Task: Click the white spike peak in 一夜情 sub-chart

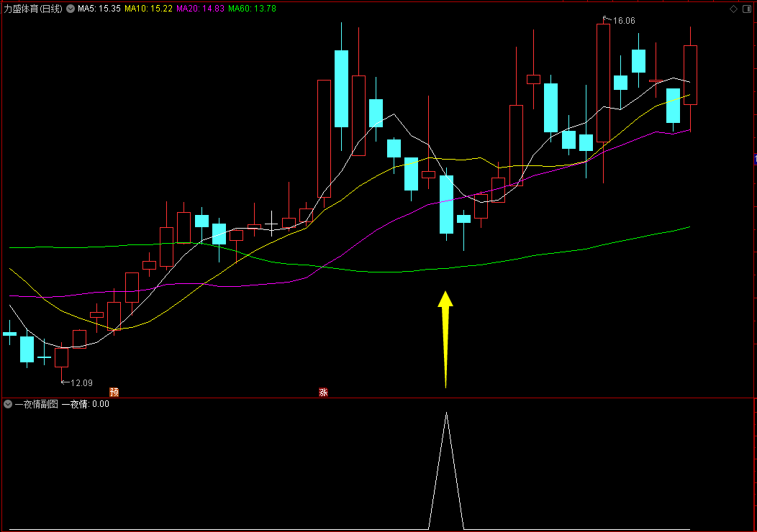Action: point(447,414)
